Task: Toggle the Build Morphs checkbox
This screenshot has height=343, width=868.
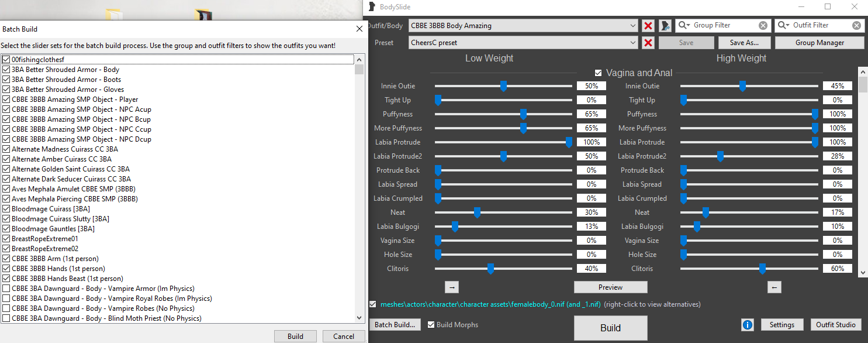Action: pyautogui.click(x=431, y=325)
